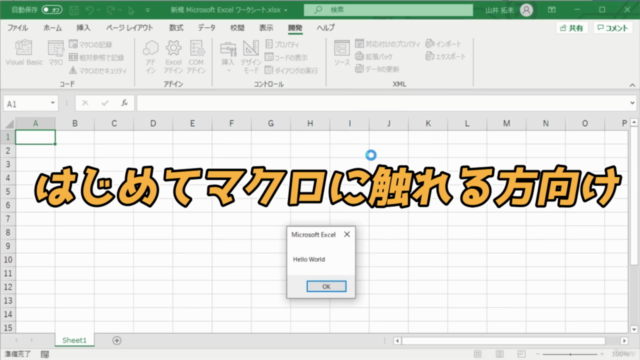Open the Visual Basic editor
The height and width of the screenshot is (360, 640).
(24, 53)
